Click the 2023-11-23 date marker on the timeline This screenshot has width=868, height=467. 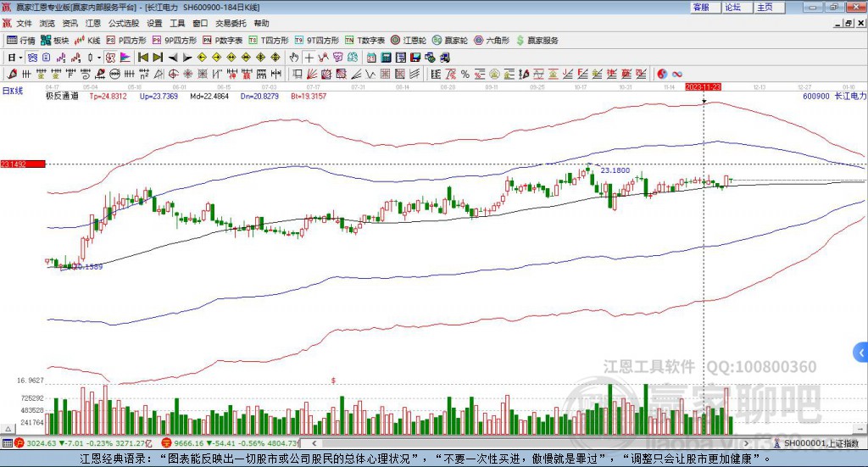coord(703,86)
